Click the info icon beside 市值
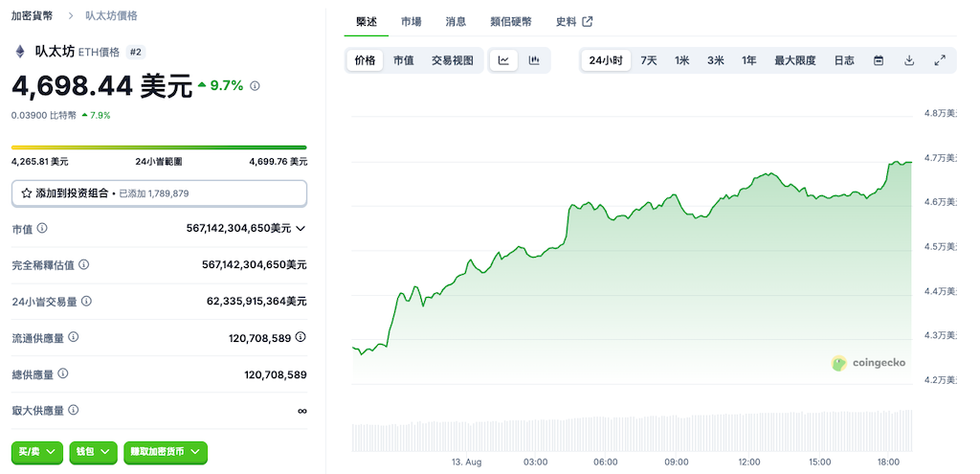This screenshot has width=980, height=474. 42,229
